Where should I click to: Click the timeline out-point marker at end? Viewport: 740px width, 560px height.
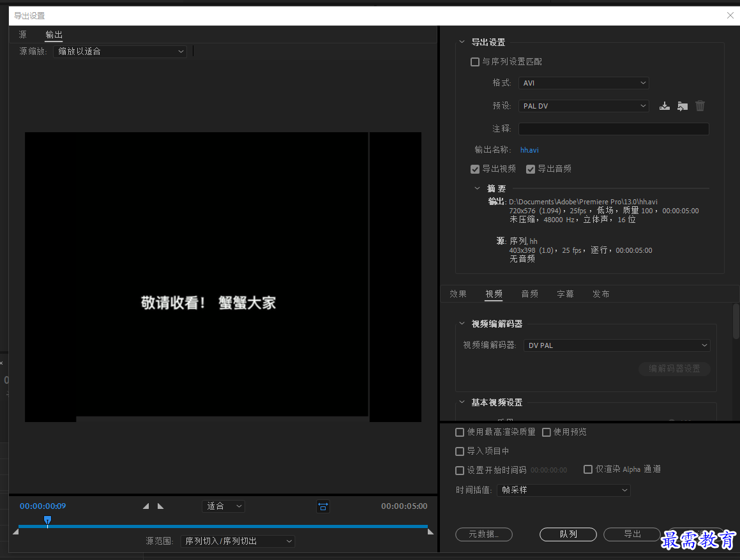[x=430, y=532]
